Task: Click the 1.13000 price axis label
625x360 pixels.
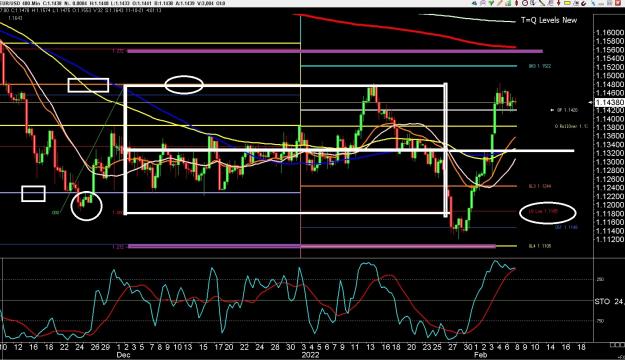Action: click(x=609, y=162)
